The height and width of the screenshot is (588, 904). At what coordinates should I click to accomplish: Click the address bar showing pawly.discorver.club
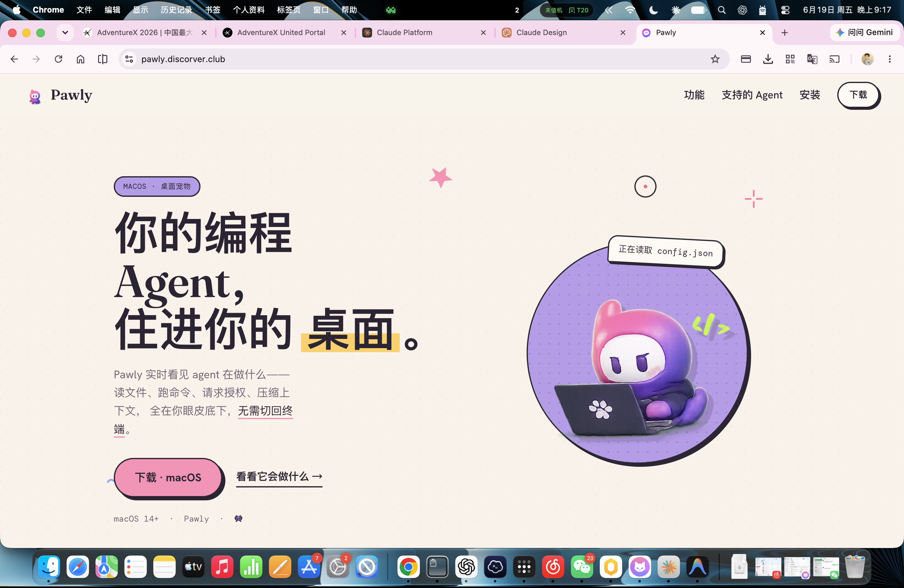(x=424, y=59)
